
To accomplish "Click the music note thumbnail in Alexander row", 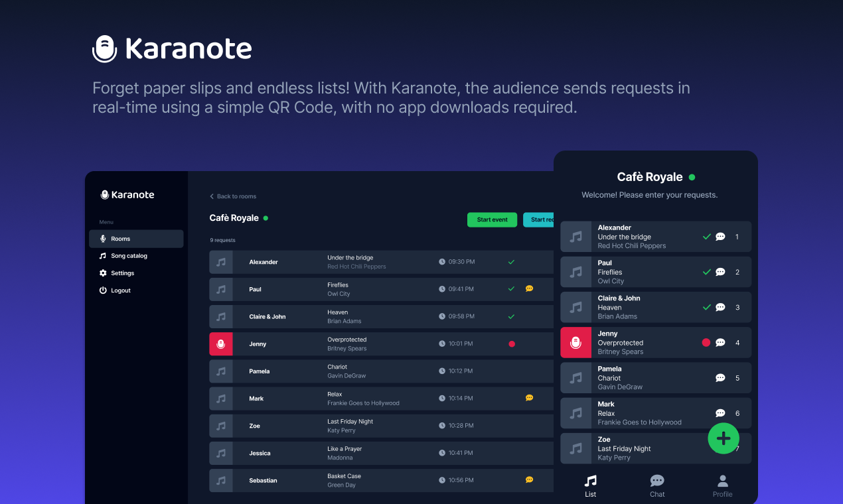I will (x=221, y=262).
